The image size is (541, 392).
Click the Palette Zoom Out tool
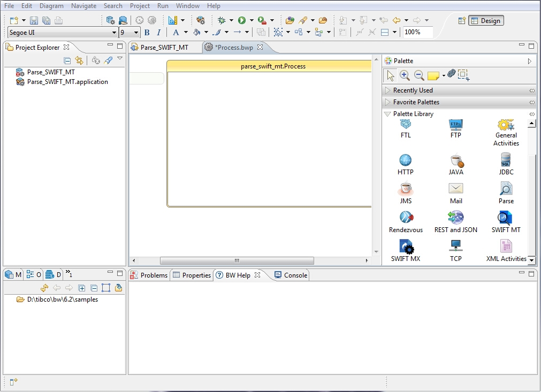(x=419, y=75)
